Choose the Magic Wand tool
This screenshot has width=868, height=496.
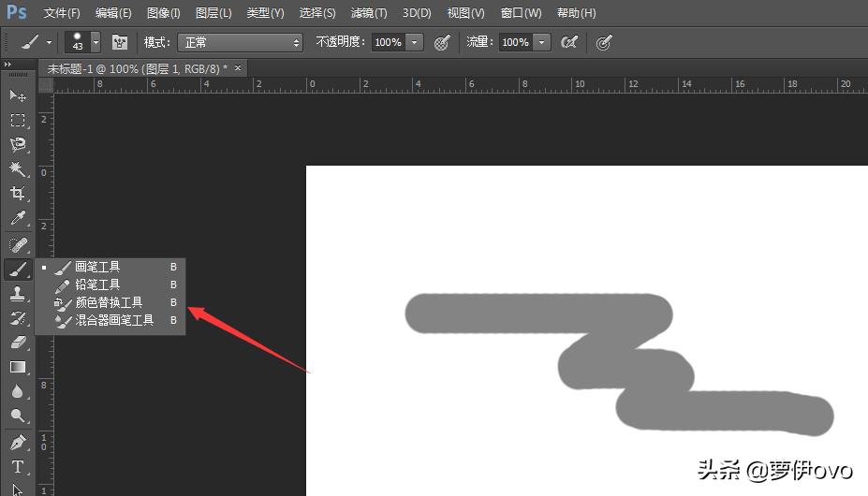click(18, 168)
